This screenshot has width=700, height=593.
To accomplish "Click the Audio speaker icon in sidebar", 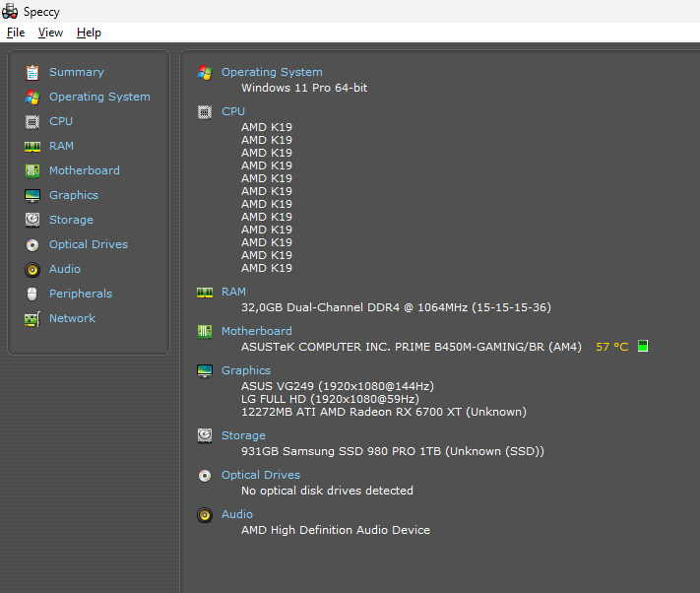I will (32, 269).
